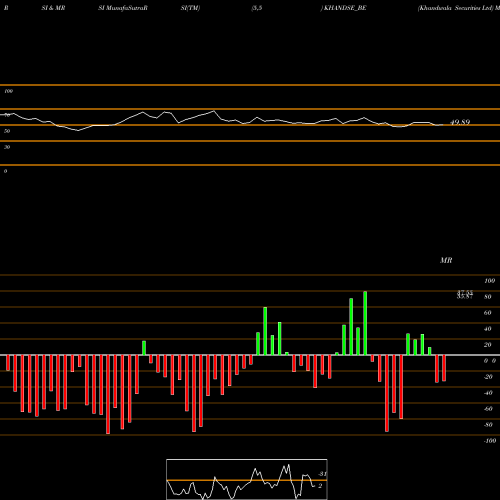The image size is (500, 500).
Task: Click the "100" label on MR right axis
Action: 489,281
